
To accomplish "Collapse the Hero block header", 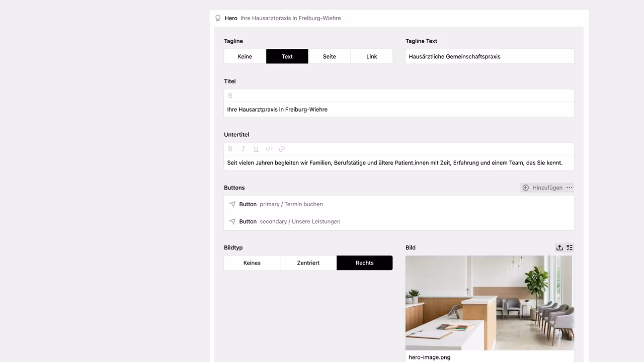I will [399, 18].
